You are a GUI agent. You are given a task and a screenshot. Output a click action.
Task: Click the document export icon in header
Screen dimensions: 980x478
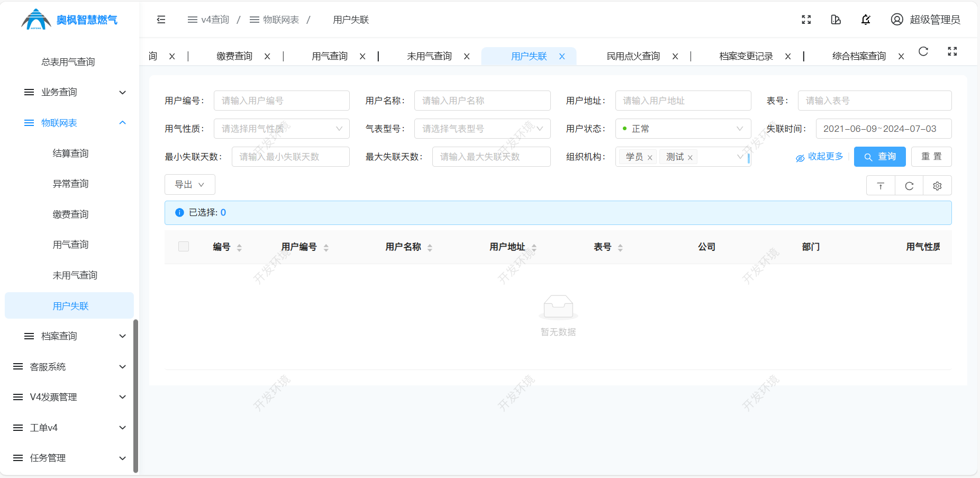click(836, 20)
